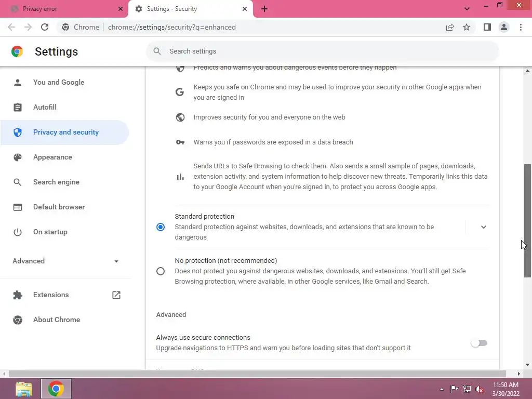This screenshot has height=399, width=532.
Task: Open Default browser settings
Action: (x=64, y=207)
